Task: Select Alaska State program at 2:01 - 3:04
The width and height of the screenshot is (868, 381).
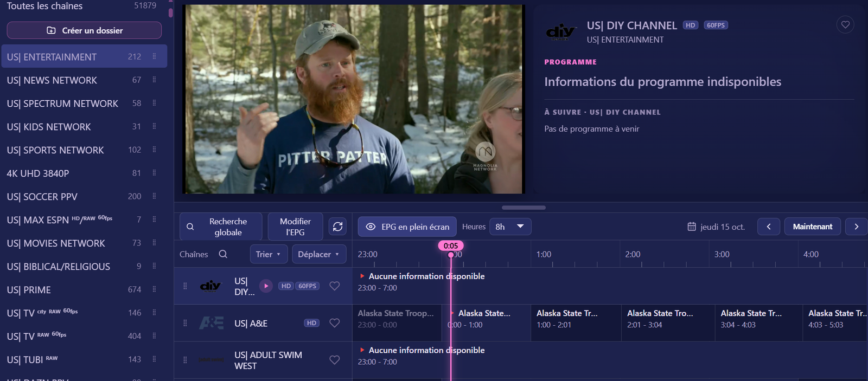Action: 668,323
